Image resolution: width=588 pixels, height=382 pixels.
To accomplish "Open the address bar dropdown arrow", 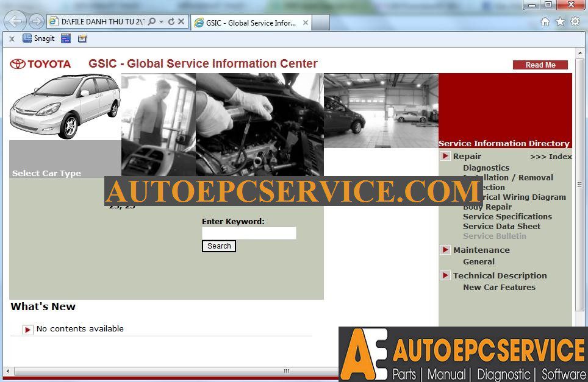I will click(x=161, y=22).
